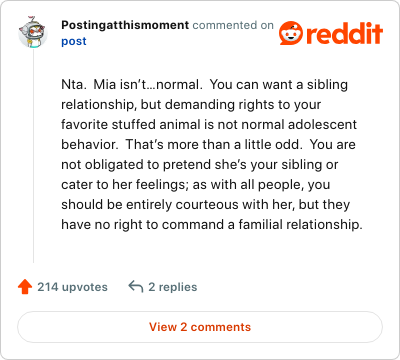This screenshot has height=360, width=400.
Task: Open the Postingatthismoment user profile link
Action: pyautogui.click(x=125, y=25)
